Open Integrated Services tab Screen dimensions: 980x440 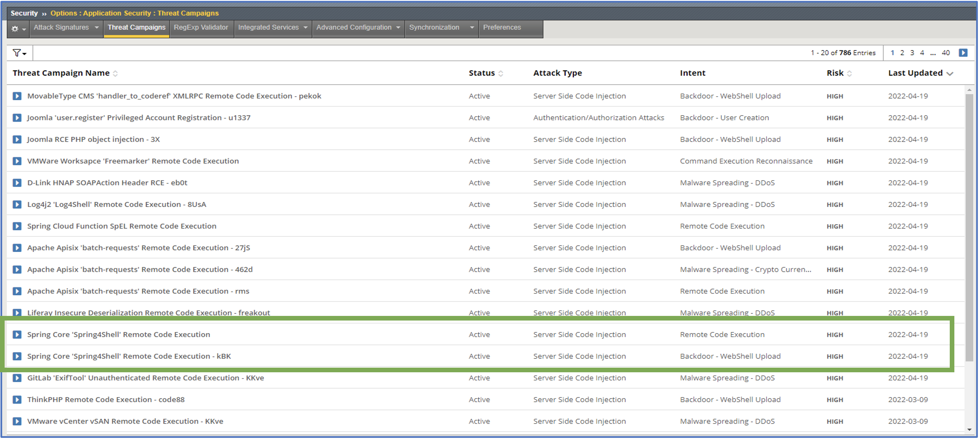(268, 27)
